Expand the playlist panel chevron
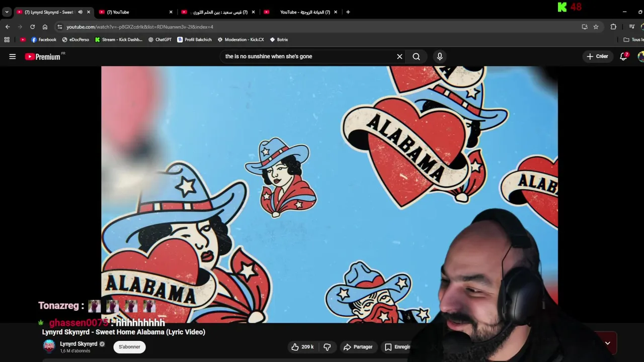Viewport: 644px width, 362px height. [x=607, y=343]
